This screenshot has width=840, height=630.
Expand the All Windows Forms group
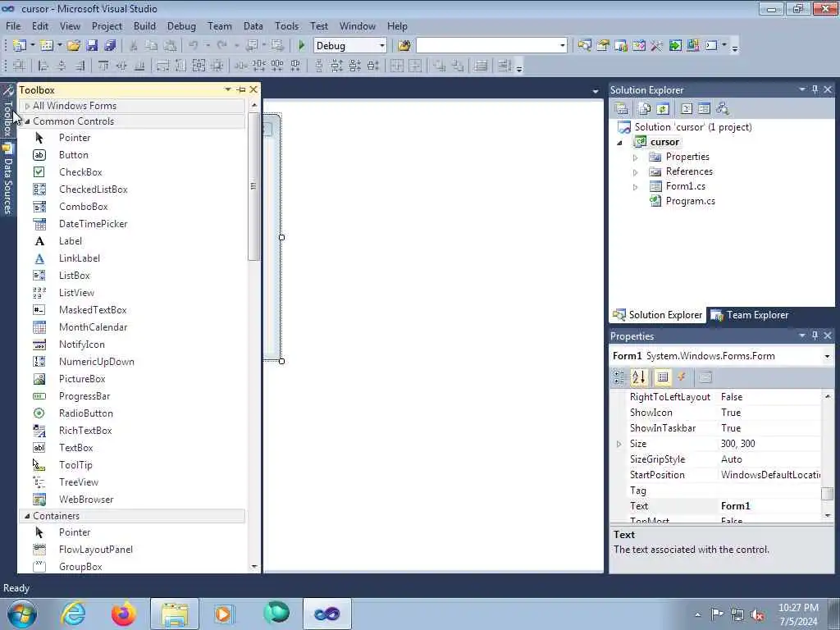(x=27, y=106)
